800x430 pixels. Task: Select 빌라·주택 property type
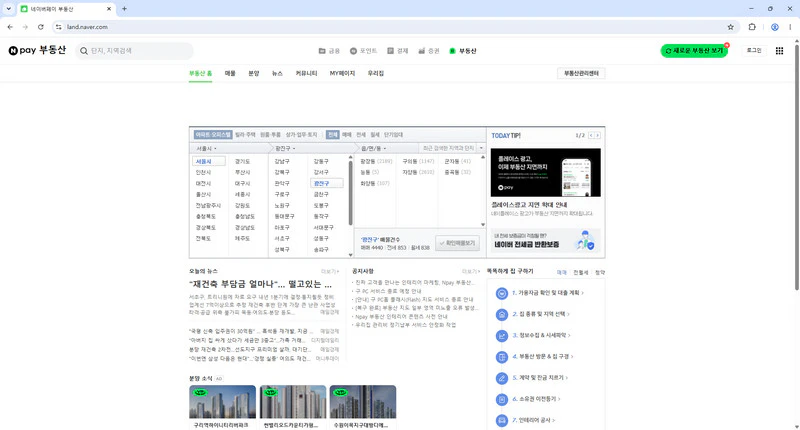245,135
